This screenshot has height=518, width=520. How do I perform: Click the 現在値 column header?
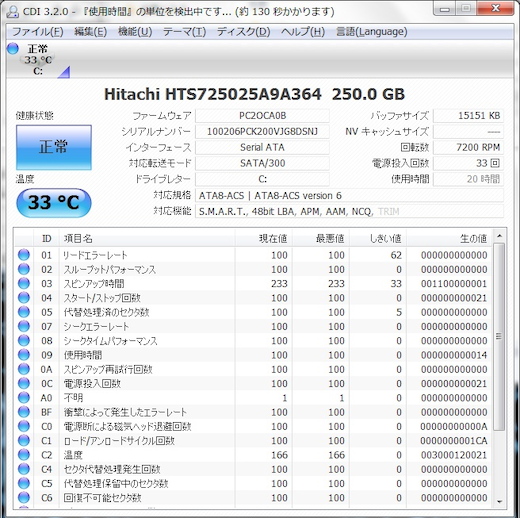264,238
